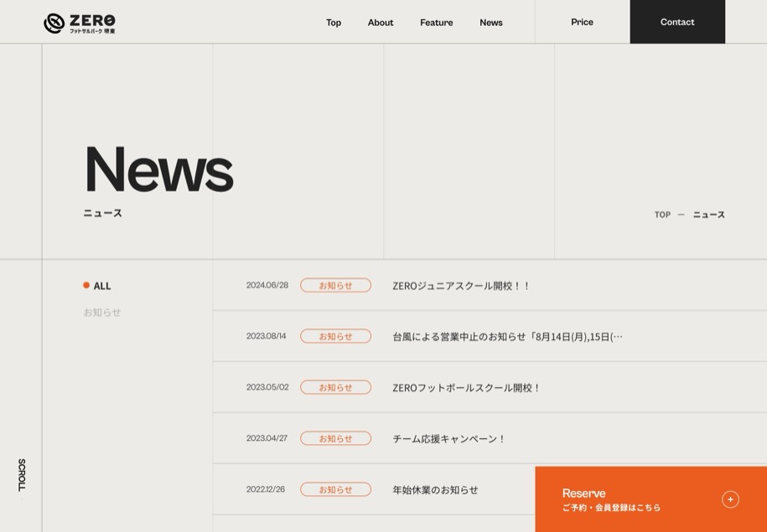The width and height of the screenshot is (767, 532).
Task: Open the 年始休業のお知らせ article
Action: point(435,489)
